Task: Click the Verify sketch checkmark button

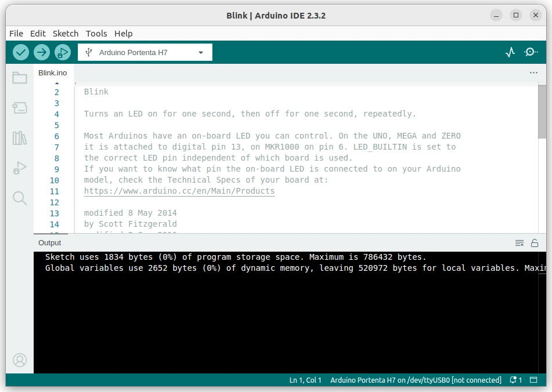Action: click(21, 52)
